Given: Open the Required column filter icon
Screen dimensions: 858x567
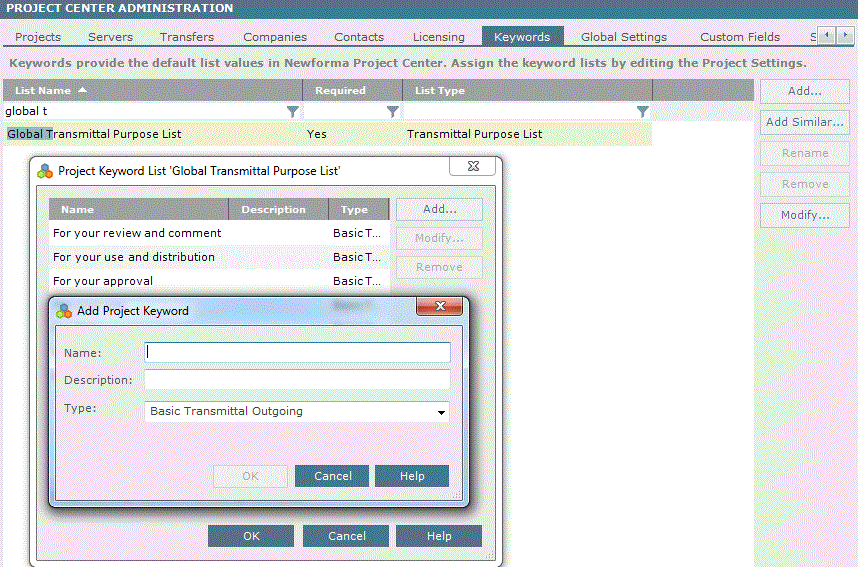Looking at the screenshot, I should point(392,112).
